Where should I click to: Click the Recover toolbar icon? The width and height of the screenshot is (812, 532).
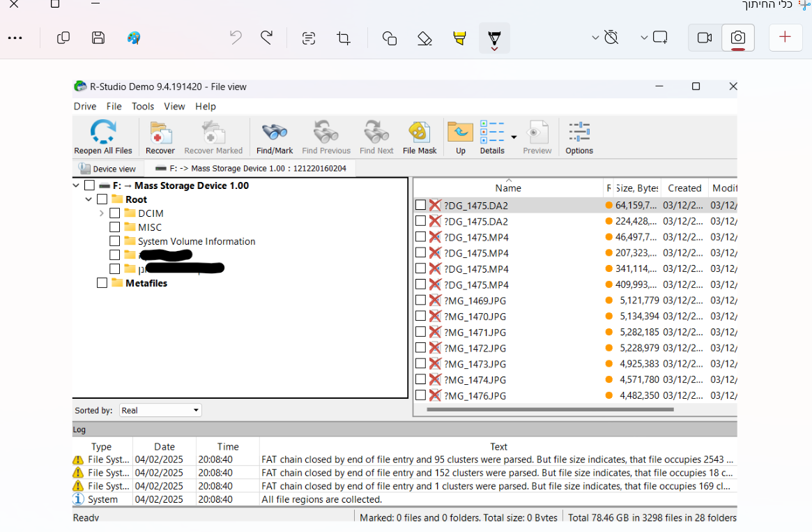[x=160, y=137]
